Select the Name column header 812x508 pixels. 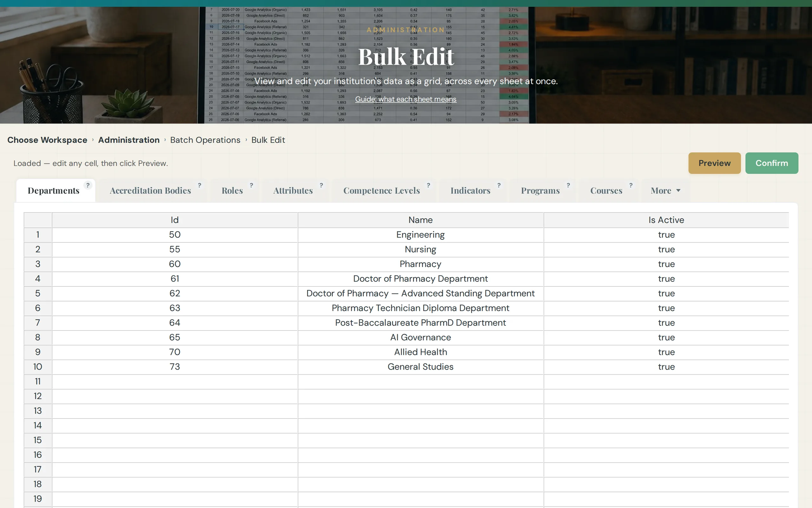[x=420, y=220]
